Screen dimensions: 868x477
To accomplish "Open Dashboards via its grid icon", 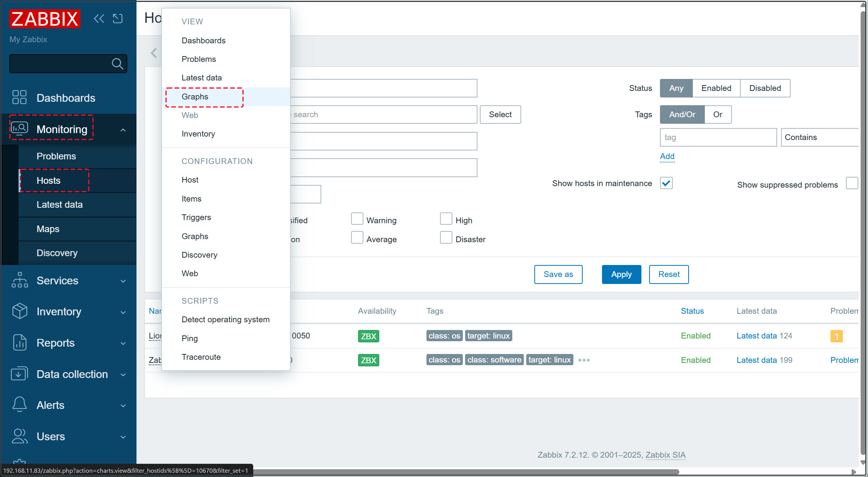I will [19, 97].
